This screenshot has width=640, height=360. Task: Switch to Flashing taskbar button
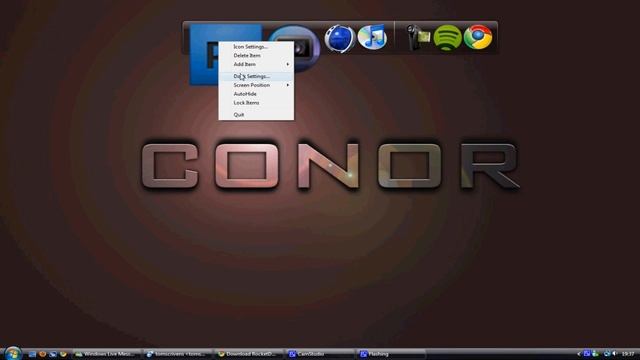[x=391, y=354]
